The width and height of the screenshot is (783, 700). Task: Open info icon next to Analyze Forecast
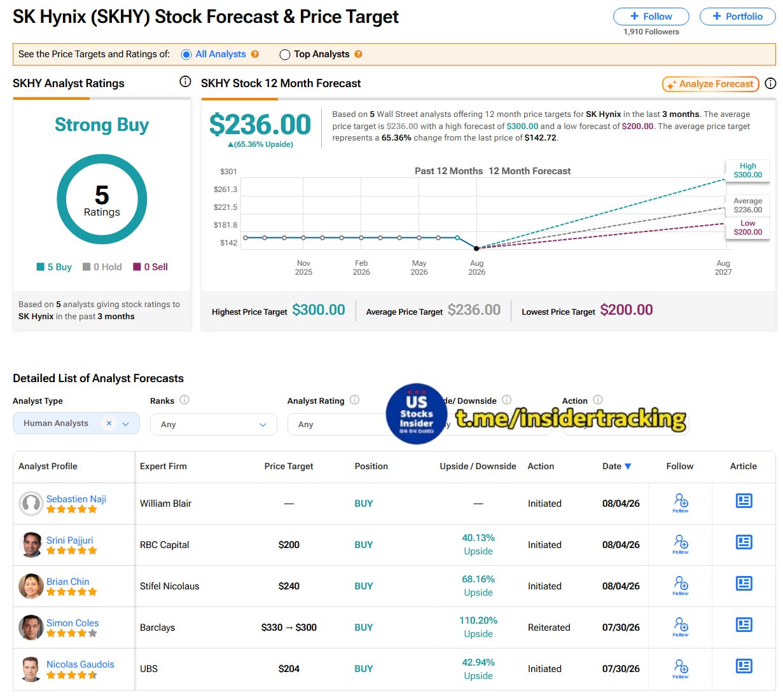coord(770,83)
